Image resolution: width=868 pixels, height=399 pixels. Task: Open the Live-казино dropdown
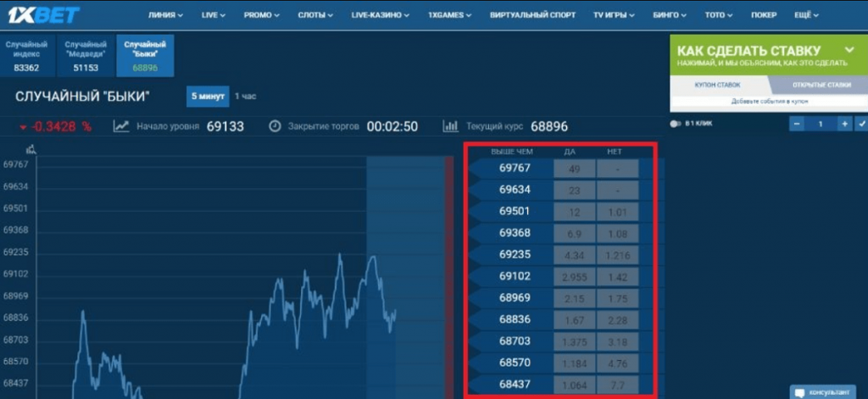tap(380, 15)
